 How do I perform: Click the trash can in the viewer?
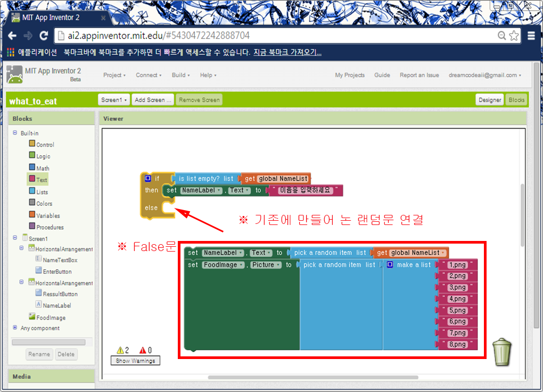coord(502,352)
